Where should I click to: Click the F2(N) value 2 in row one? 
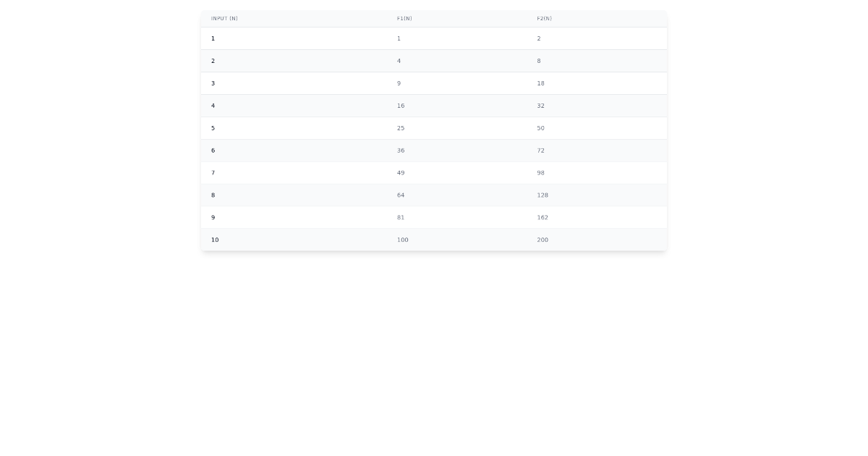538,38
